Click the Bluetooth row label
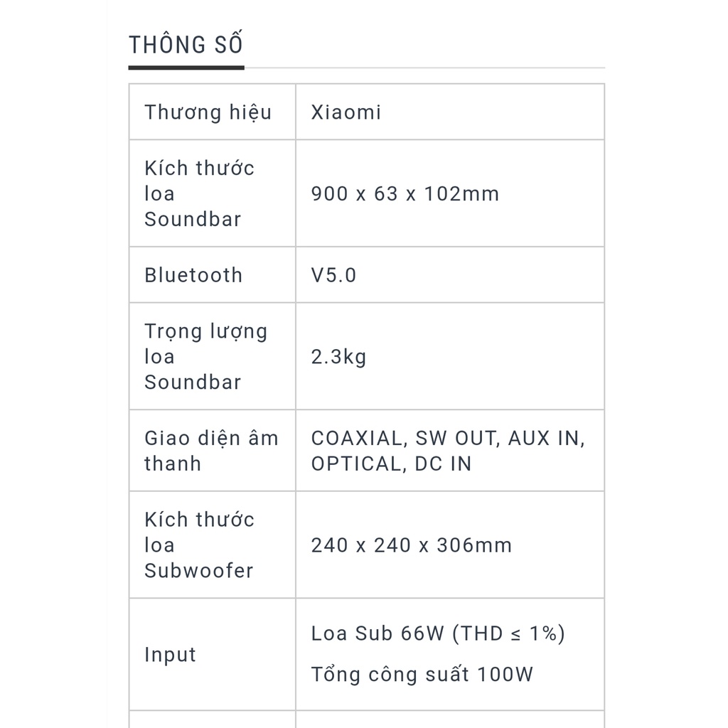Image resolution: width=728 pixels, height=728 pixels. 193,275
